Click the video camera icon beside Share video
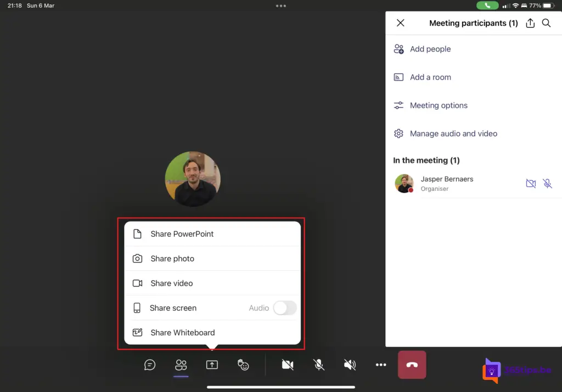Screen dimensions: 562x392 [137, 283]
